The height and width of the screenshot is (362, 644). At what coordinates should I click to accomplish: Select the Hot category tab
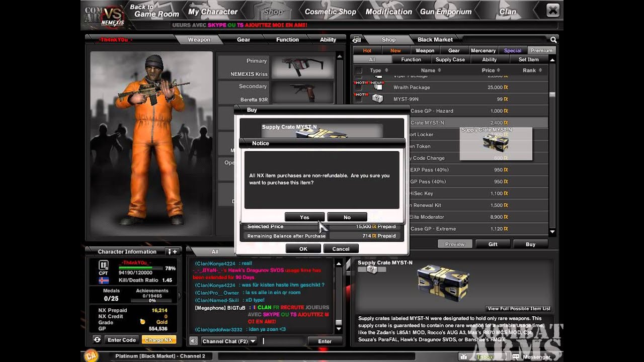coord(367,50)
